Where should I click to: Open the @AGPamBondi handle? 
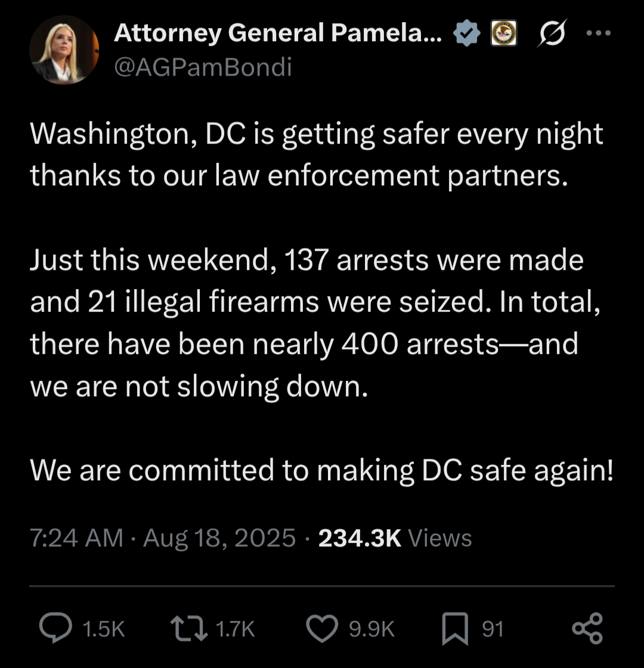[203, 67]
